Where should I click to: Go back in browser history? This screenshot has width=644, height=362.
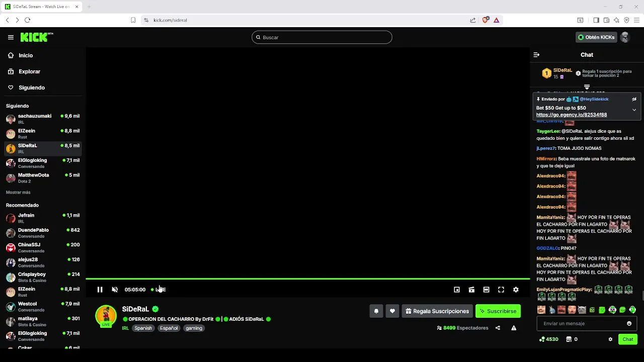pos(7,20)
